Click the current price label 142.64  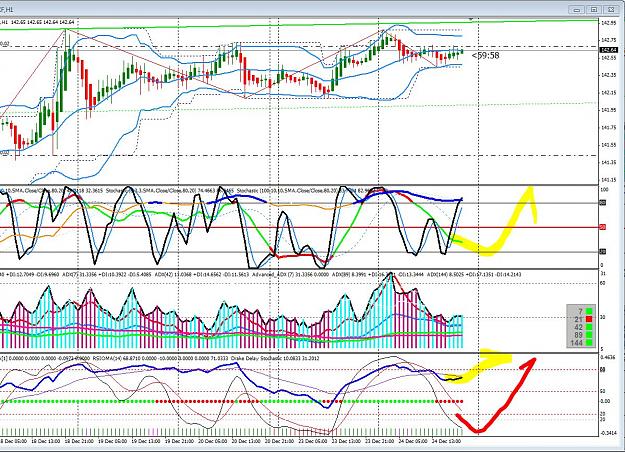point(609,50)
